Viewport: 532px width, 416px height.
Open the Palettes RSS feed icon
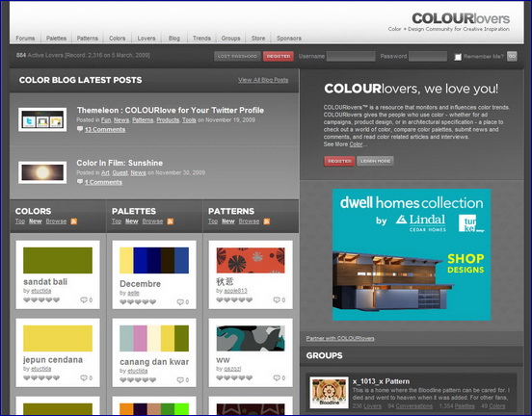(170, 221)
